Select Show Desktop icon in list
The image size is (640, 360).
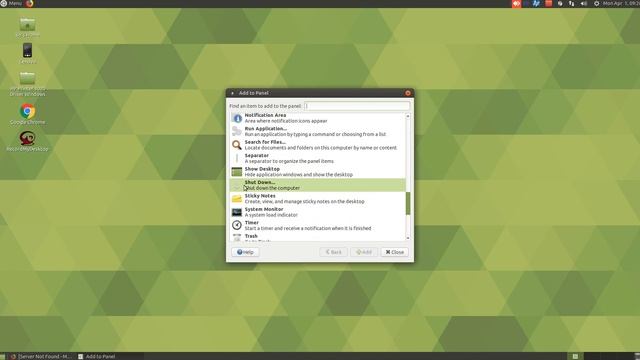pos(237,171)
